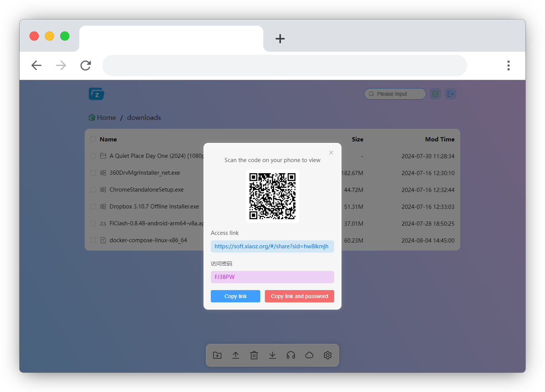Click the active browser tab

(x=171, y=39)
